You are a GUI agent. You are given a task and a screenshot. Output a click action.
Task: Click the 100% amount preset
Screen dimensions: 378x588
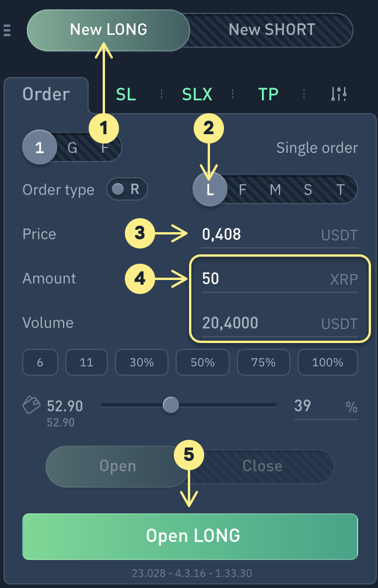pos(328,362)
